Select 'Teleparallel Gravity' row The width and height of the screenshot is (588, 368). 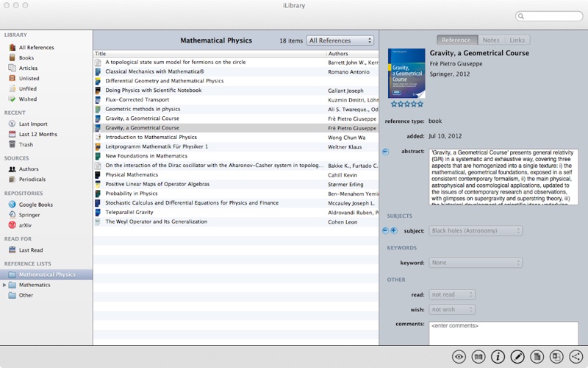tap(236, 213)
